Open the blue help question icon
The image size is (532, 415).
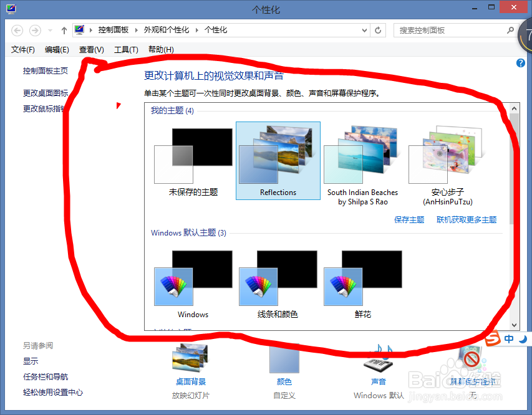pyautogui.click(x=521, y=63)
